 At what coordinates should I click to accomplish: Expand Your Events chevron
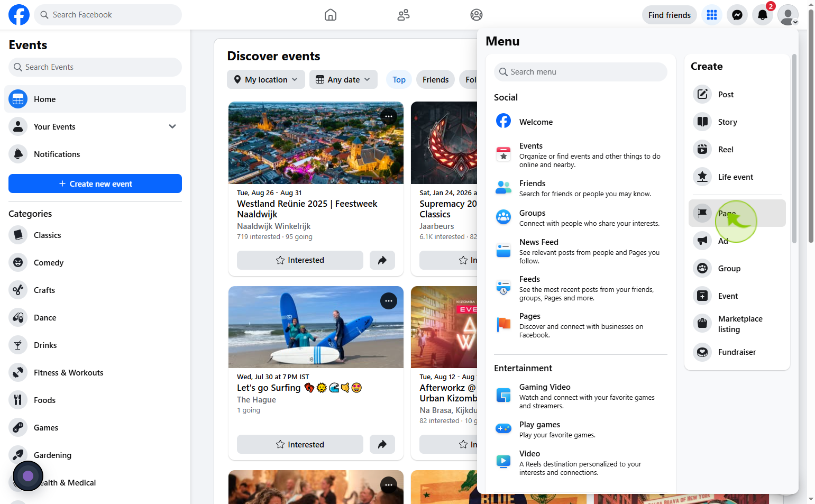tap(172, 126)
